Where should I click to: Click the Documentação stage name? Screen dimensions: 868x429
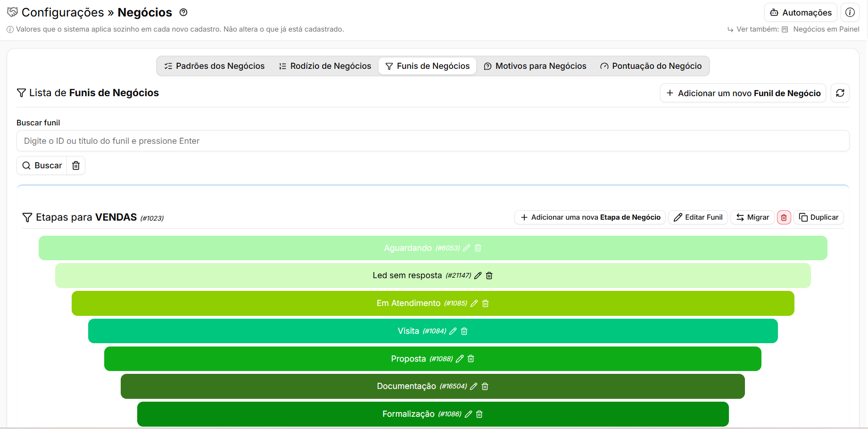pos(406,386)
